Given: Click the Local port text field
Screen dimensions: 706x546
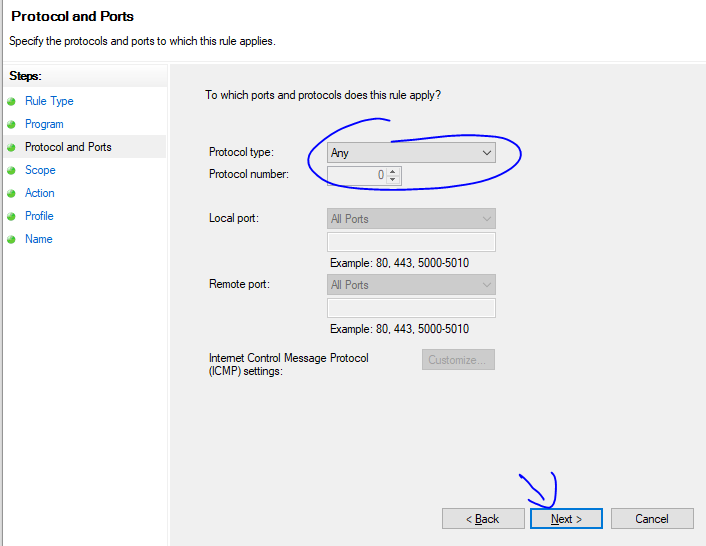Looking at the screenshot, I should (411, 242).
